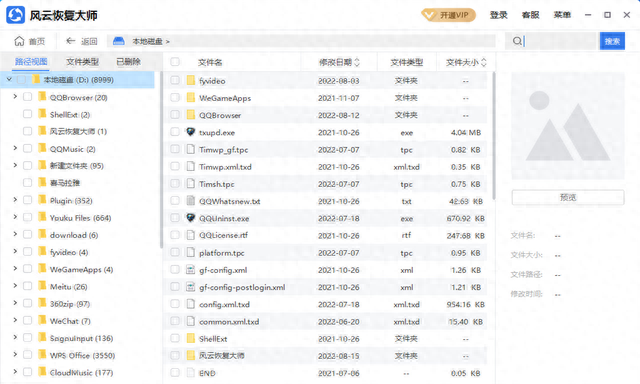This screenshot has height=384, width=640.
Task: Click 本地磁盘 in the path breadcrumb
Action: click(x=147, y=41)
